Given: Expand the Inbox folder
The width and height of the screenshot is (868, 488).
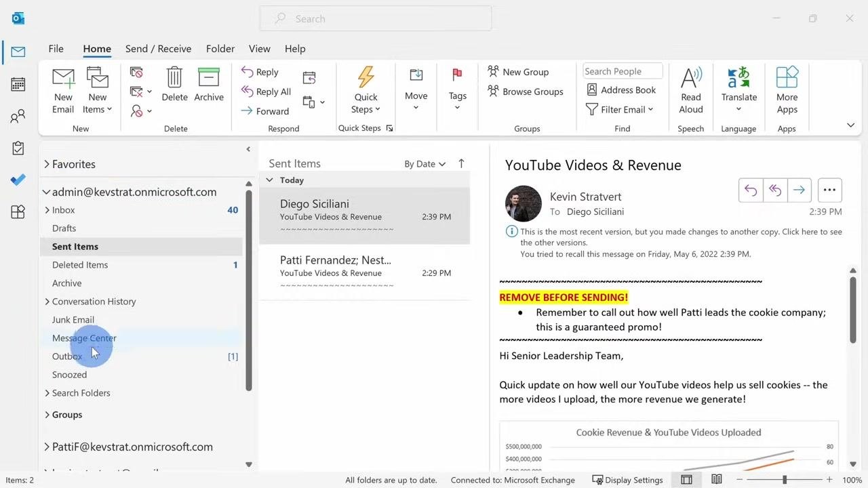Looking at the screenshot, I should tap(47, 210).
